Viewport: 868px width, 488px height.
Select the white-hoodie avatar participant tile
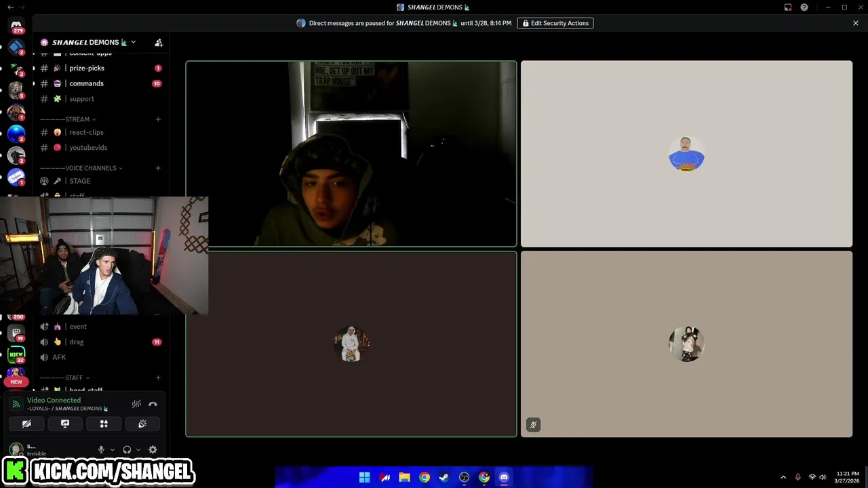(351, 344)
